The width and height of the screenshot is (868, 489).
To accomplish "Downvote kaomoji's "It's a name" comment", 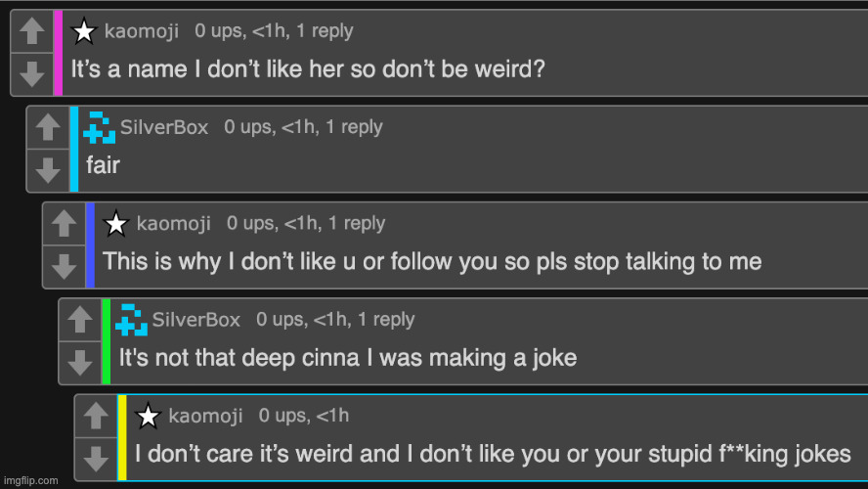I will (31, 72).
